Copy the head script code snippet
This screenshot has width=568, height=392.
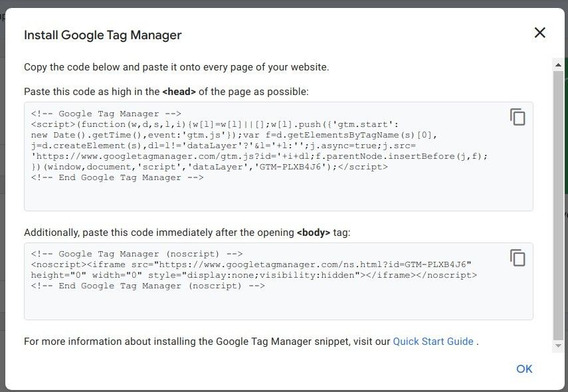(518, 117)
